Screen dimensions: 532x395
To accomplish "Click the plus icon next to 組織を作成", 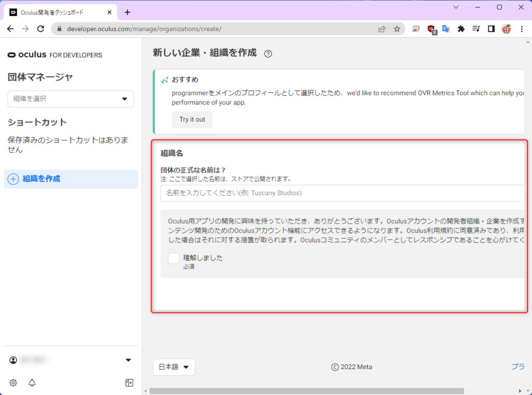I will (x=13, y=179).
